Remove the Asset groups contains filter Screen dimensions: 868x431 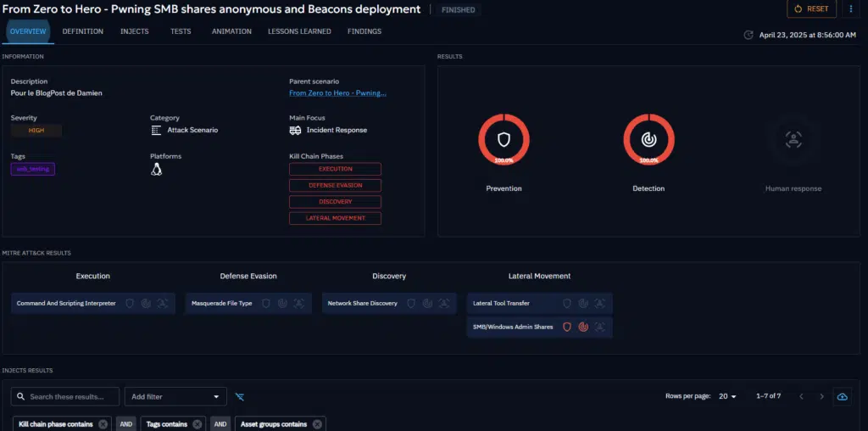click(x=317, y=424)
